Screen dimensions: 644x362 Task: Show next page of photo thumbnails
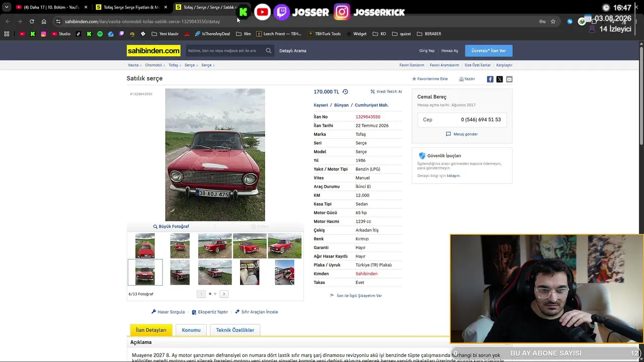[224, 294]
